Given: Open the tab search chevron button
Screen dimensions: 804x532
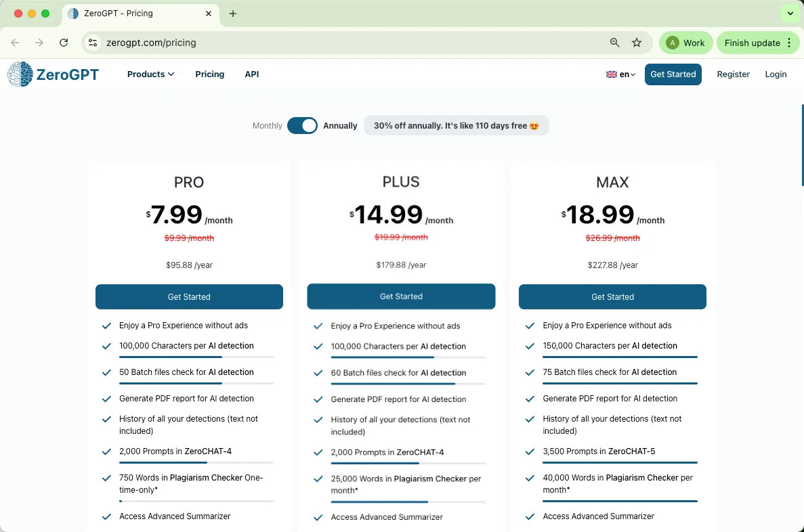Looking at the screenshot, I should (x=790, y=14).
